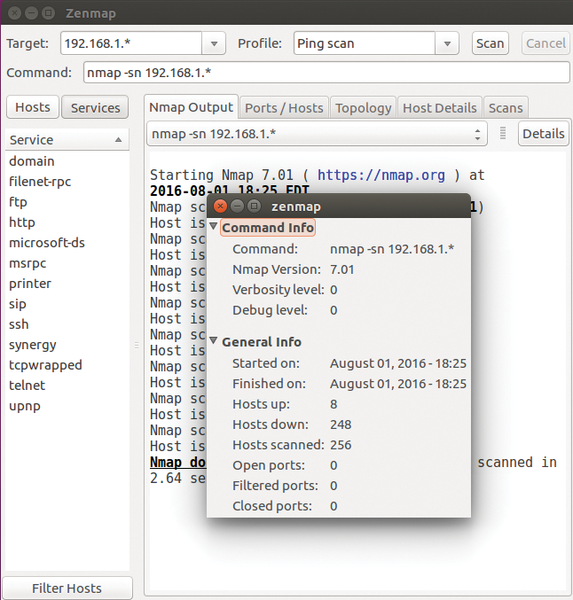Click the Started on date value
Viewport: 573px width, 600px height.
click(x=398, y=364)
